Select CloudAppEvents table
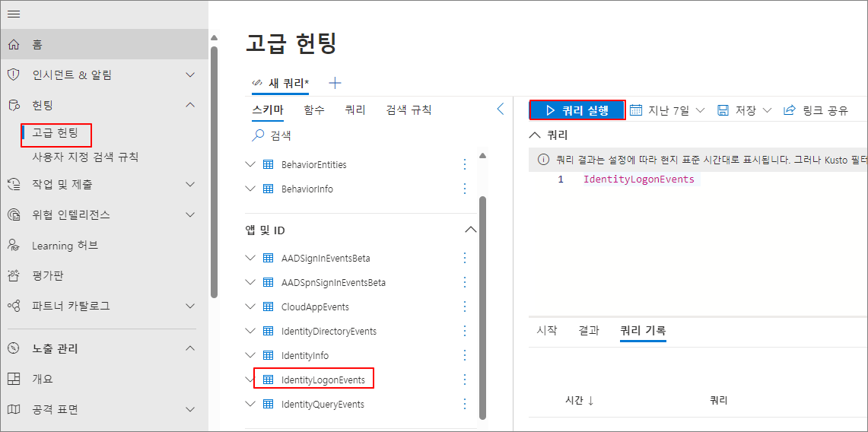Viewport: 868px width, 432px height. click(x=315, y=307)
